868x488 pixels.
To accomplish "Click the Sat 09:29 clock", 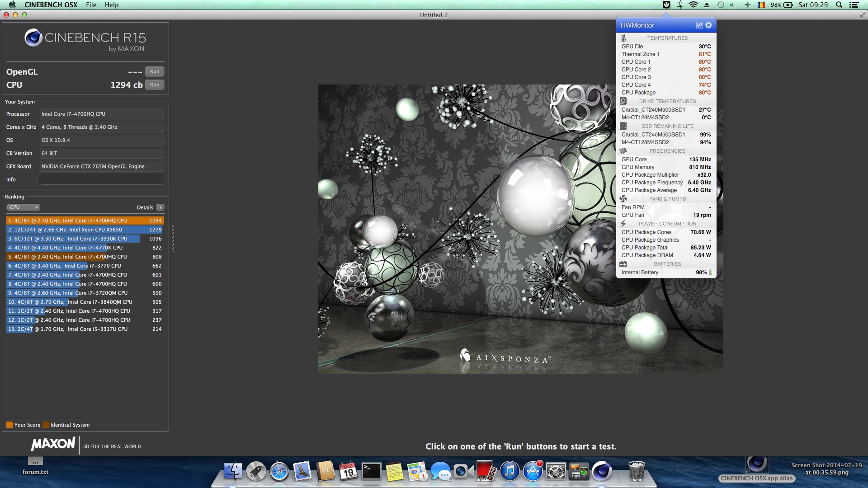I will (813, 5).
